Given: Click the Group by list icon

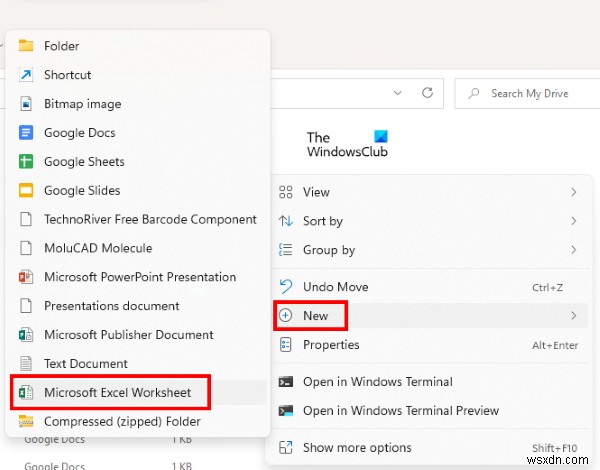Looking at the screenshot, I should 285,250.
